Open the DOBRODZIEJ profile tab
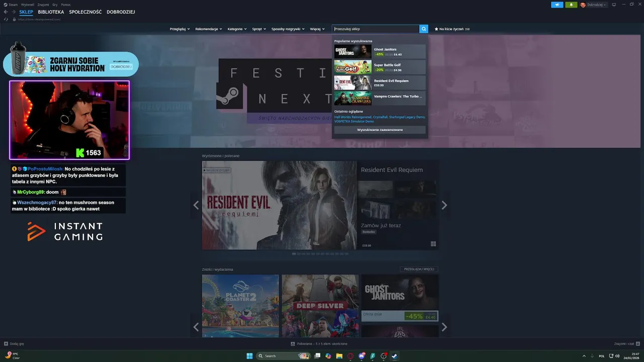Screen dimensions: 644x362 121,12
